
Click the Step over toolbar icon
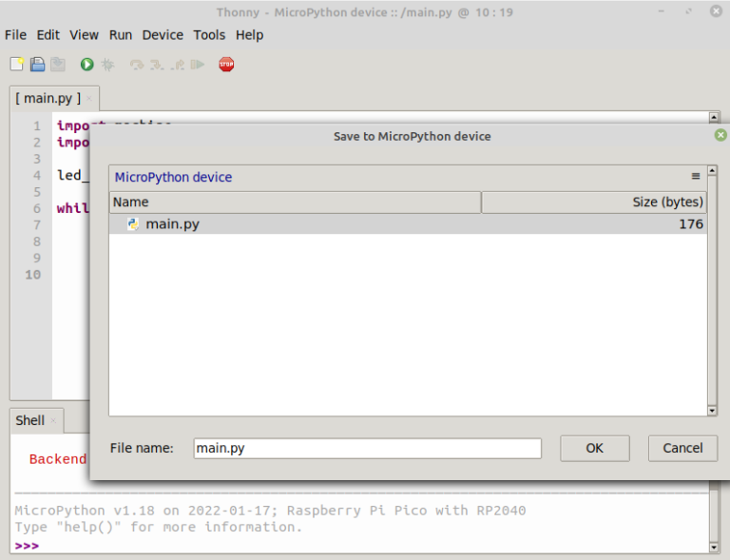137,65
